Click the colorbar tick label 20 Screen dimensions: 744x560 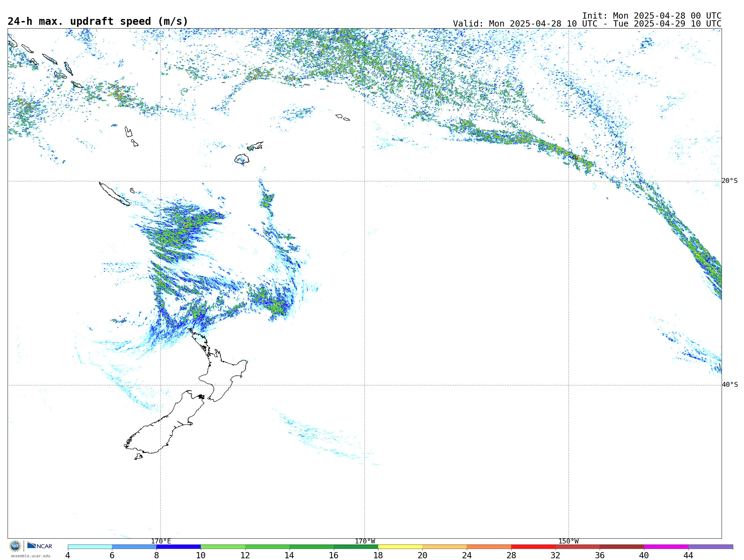[423, 556]
